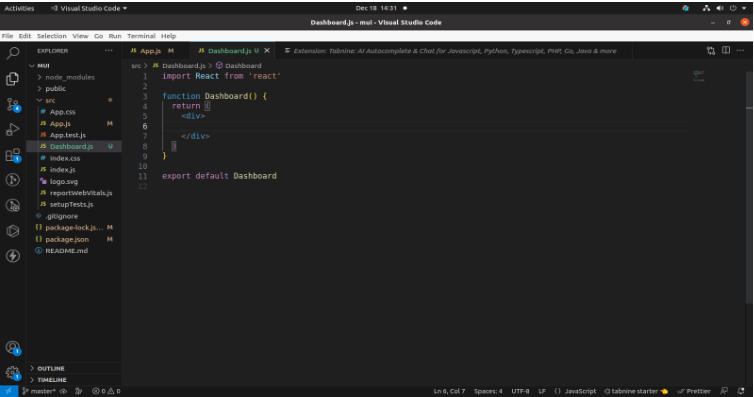
Task: Open the Go menu
Action: 99,36
